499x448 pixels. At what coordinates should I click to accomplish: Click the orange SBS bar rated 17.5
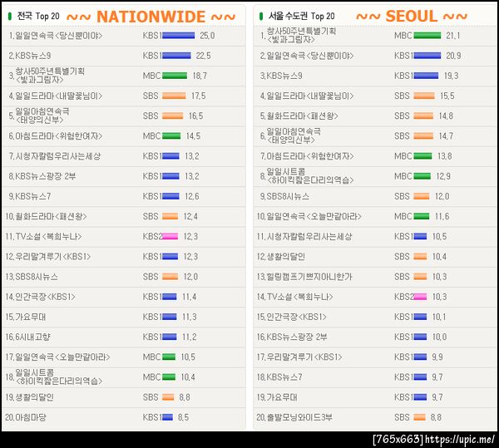174,96
